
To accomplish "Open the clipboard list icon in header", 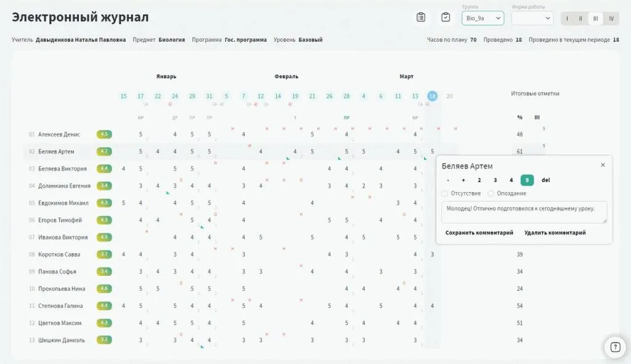I will click(x=421, y=17).
